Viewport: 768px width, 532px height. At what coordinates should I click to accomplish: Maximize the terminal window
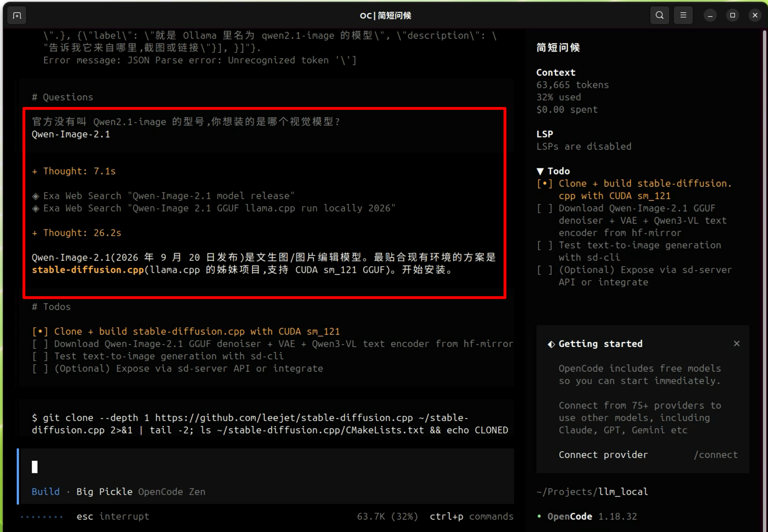pyautogui.click(x=732, y=15)
